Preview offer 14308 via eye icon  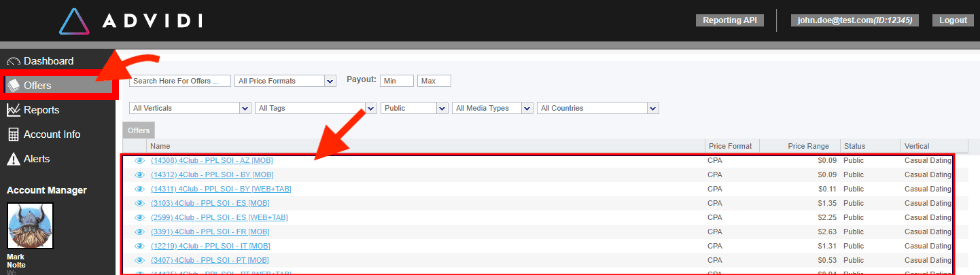click(x=140, y=160)
